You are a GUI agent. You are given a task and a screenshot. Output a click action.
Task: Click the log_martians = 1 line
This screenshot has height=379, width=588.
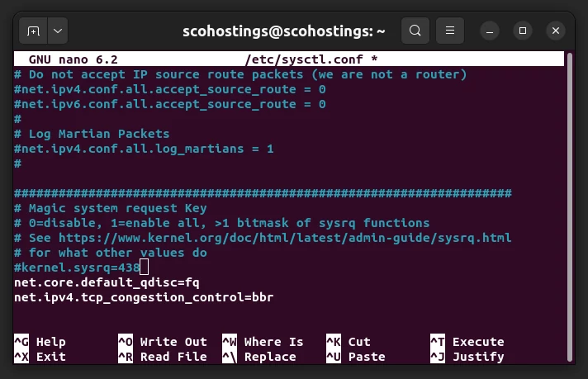(144, 149)
